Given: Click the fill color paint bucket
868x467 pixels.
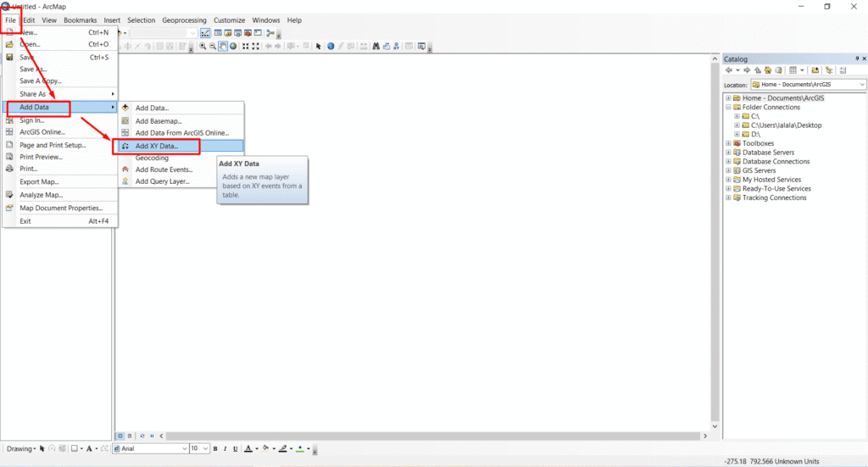Looking at the screenshot, I should pos(265,448).
